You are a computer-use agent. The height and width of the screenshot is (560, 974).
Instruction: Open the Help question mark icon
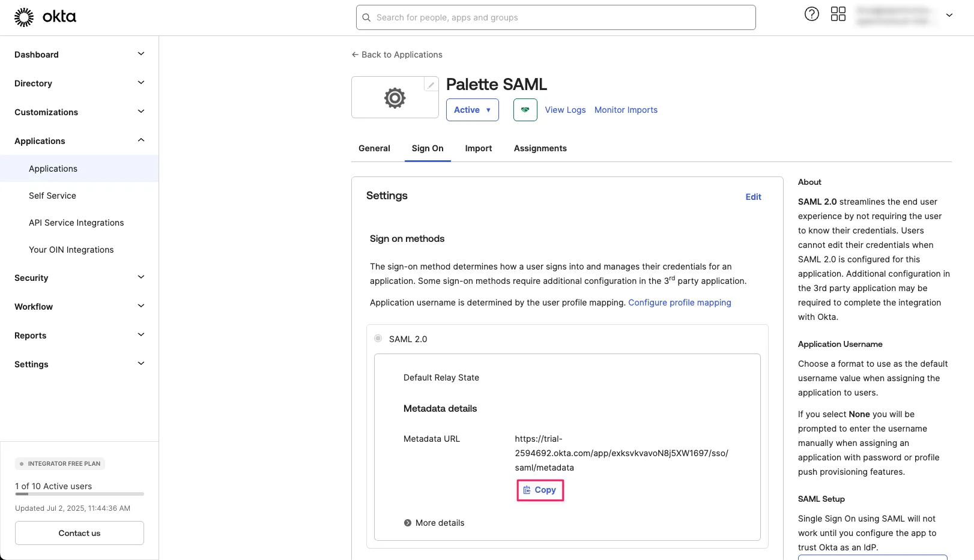tap(811, 13)
